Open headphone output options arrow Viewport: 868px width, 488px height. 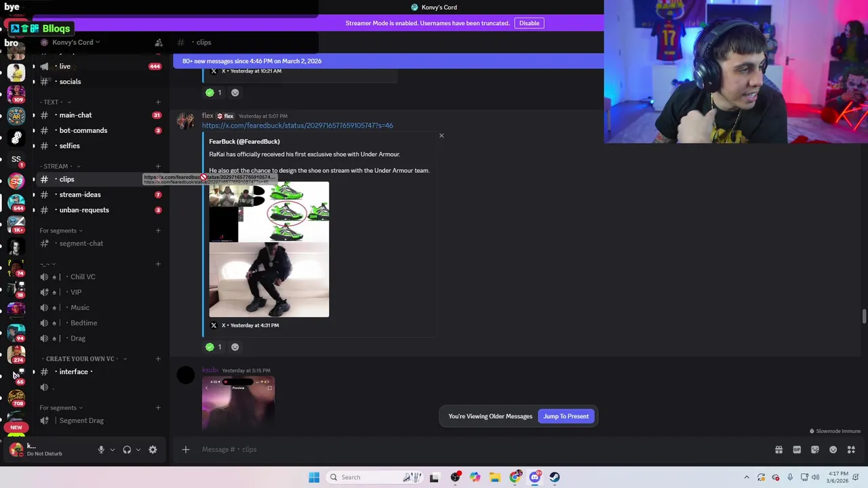[138, 449]
